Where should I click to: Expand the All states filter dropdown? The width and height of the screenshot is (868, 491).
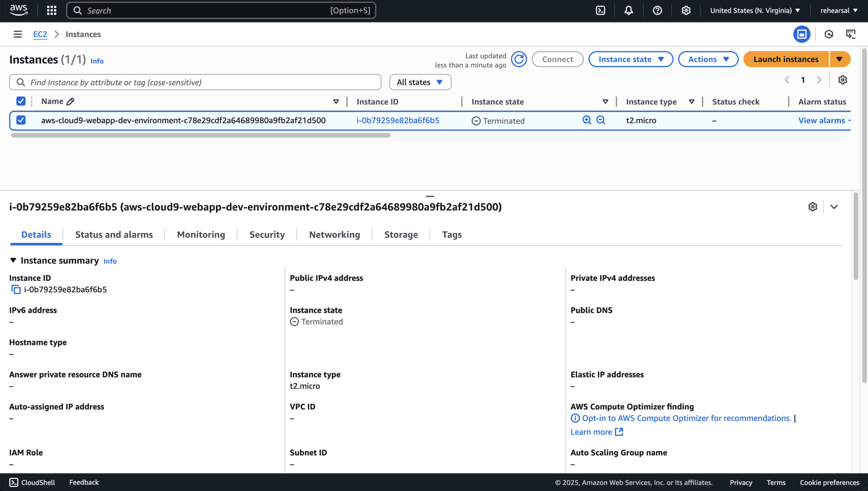[420, 82]
